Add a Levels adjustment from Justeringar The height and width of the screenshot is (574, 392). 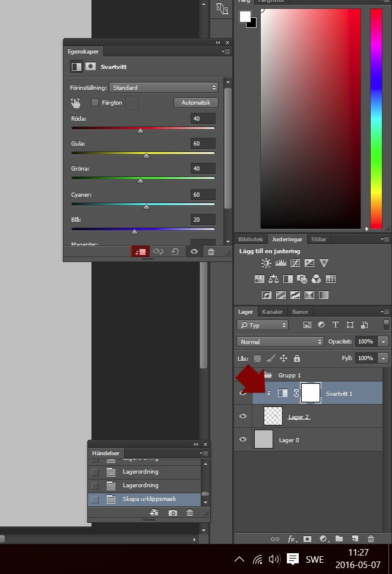coord(281,263)
